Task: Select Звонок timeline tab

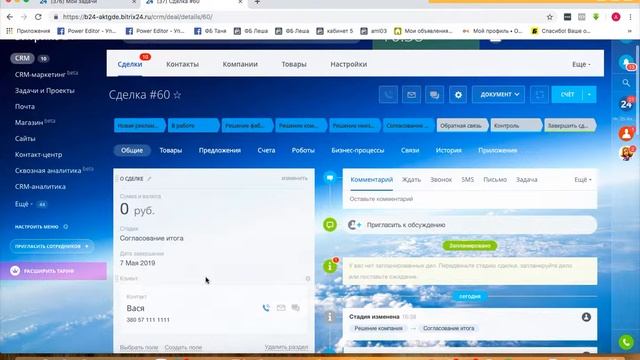Action: tap(441, 180)
